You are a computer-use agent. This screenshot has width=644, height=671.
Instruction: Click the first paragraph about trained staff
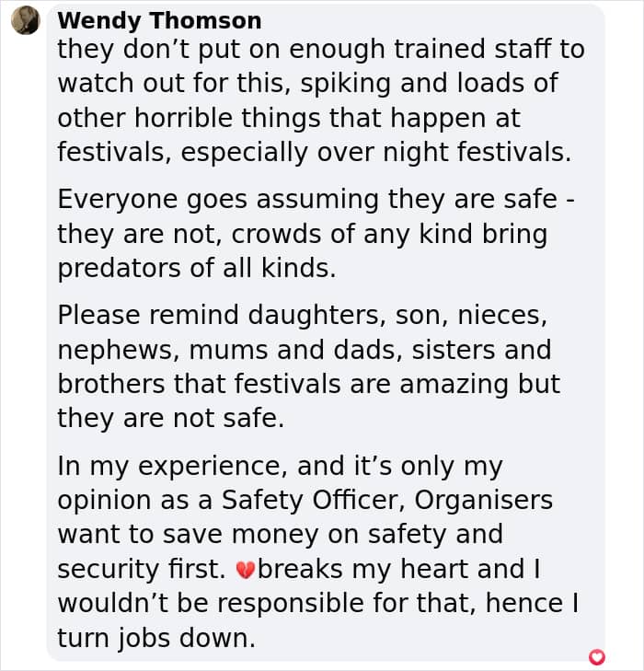coord(321,100)
